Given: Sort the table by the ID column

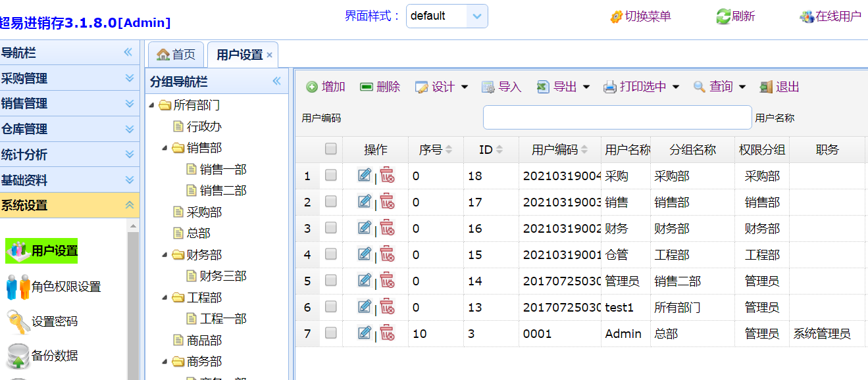Looking at the screenshot, I should pos(491,150).
